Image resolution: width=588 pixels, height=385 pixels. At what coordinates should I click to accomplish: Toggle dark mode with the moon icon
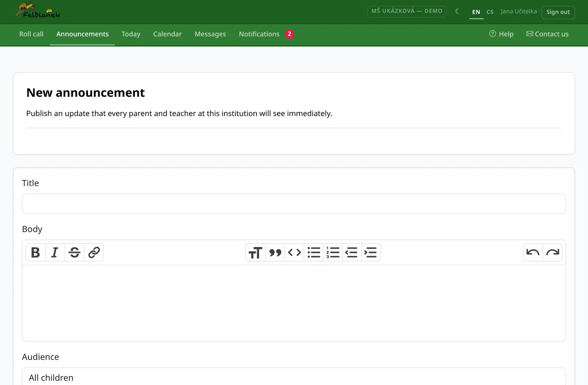457,11
